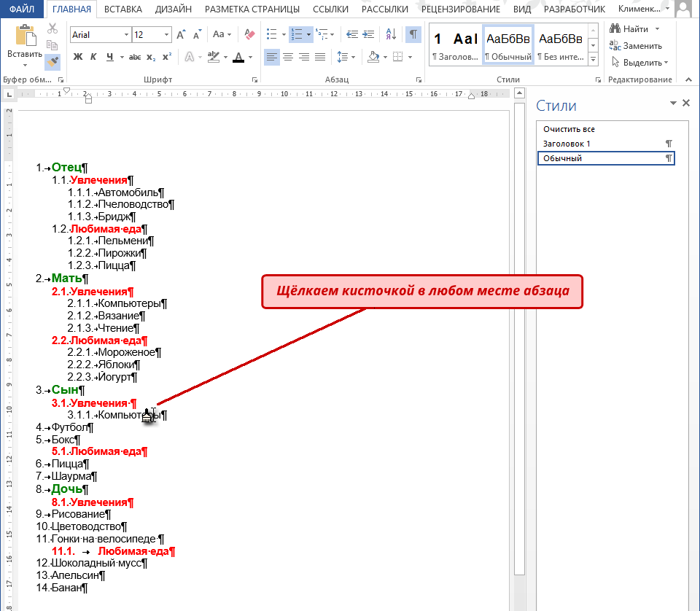
Task: Click the Grow Font icon
Action: click(x=181, y=34)
